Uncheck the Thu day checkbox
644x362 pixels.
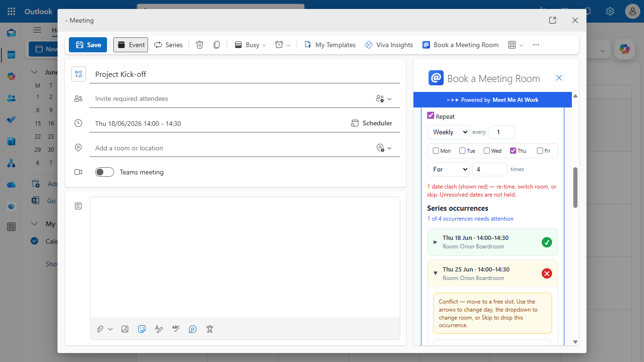click(513, 151)
